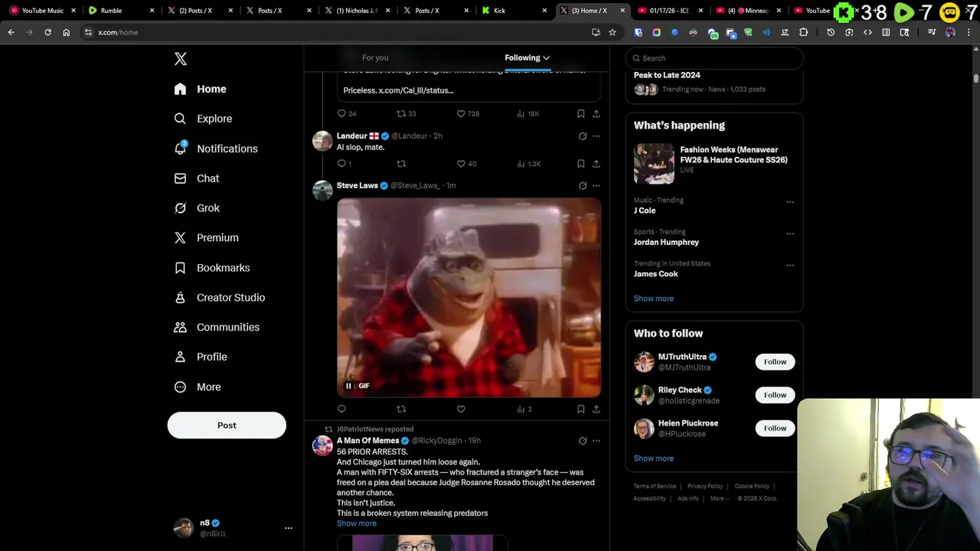Screen dimensions: 980x551
Task: Open the J Cole trend
Action: tap(644, 210)
